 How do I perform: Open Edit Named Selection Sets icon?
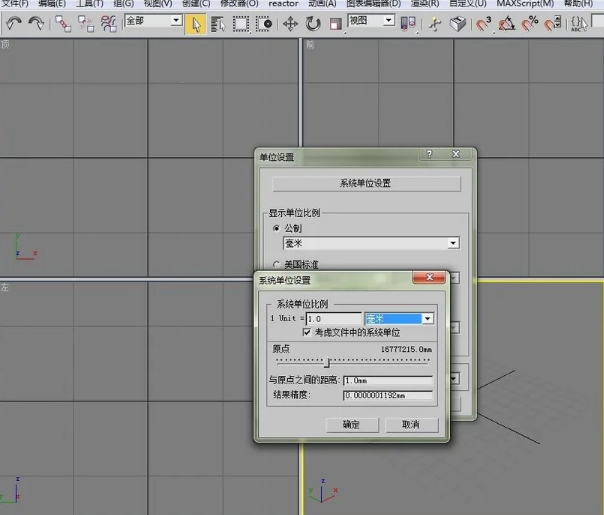(579, 24)
